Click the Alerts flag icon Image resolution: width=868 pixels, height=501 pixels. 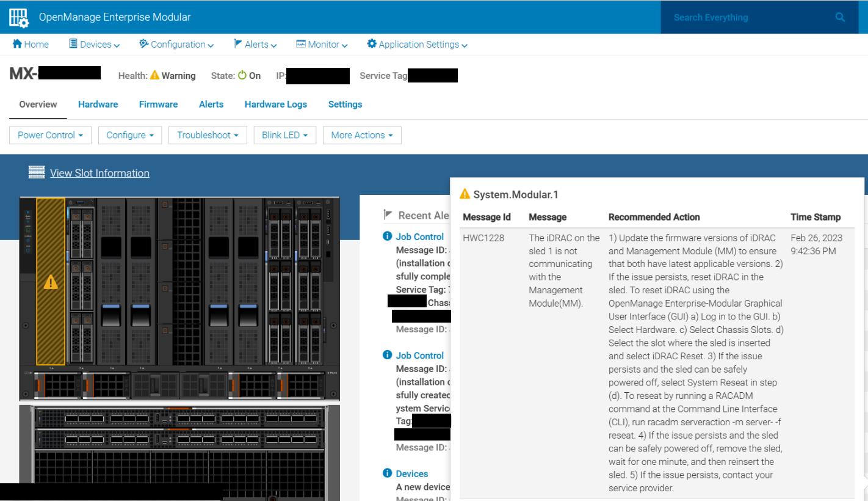tap(238, 44)
